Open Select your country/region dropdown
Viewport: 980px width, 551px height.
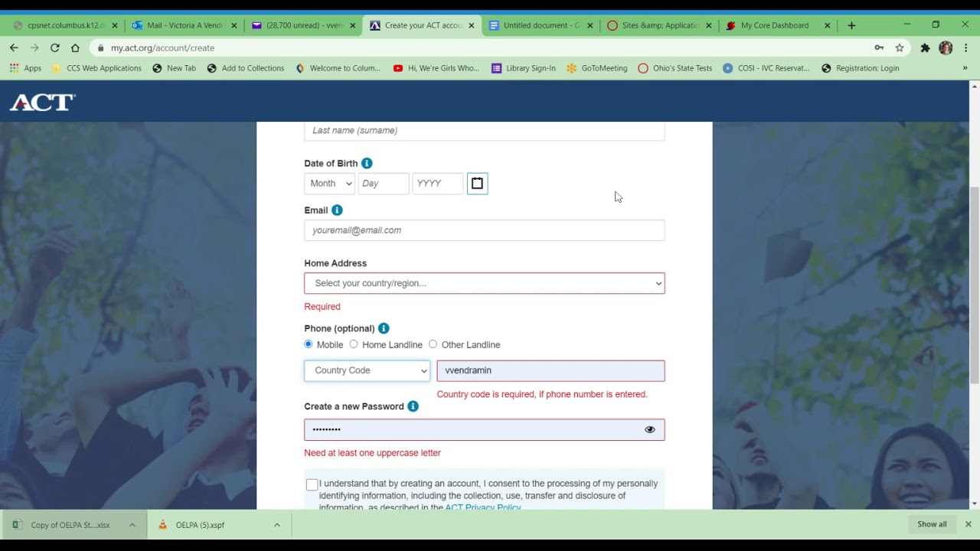point(485,283)
